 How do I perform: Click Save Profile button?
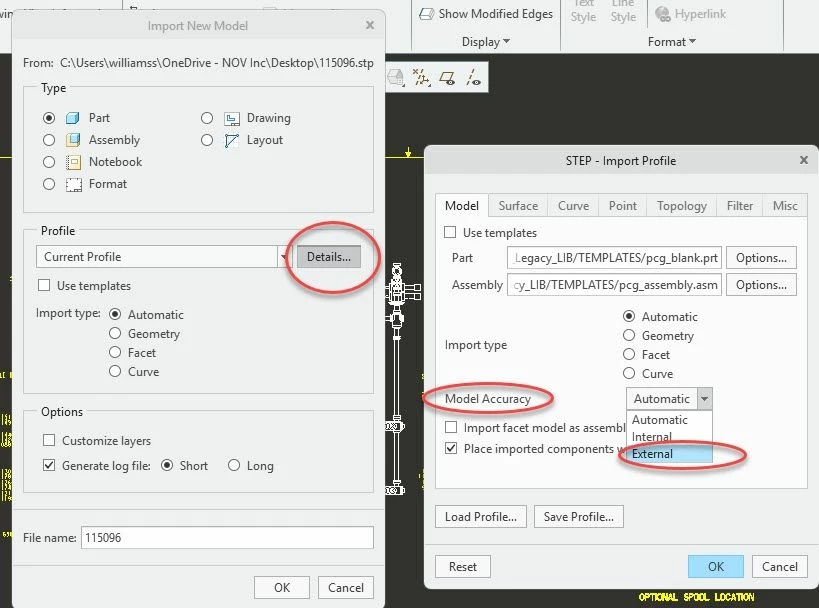pyautogui.click(x=579, y=517)
